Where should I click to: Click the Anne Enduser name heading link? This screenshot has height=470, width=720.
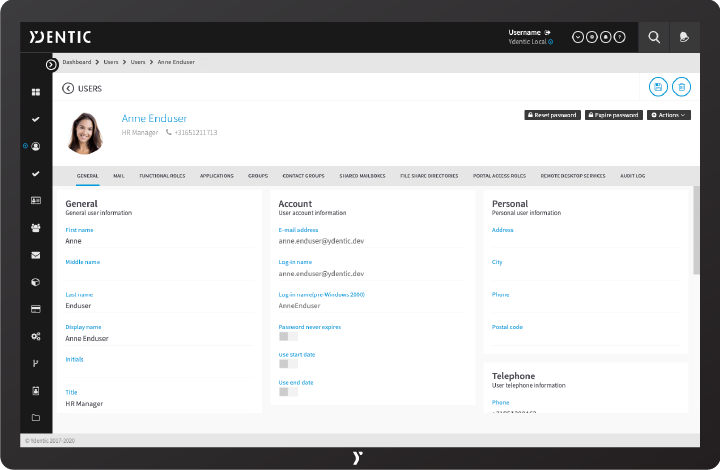click(154, 118)
